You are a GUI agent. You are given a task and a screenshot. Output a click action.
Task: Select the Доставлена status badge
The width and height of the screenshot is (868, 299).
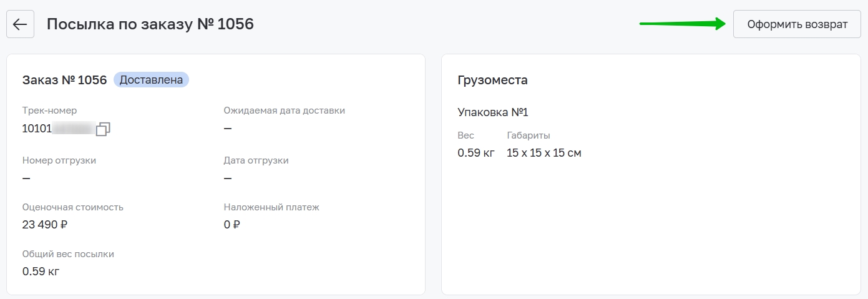(x=151, y=80)
